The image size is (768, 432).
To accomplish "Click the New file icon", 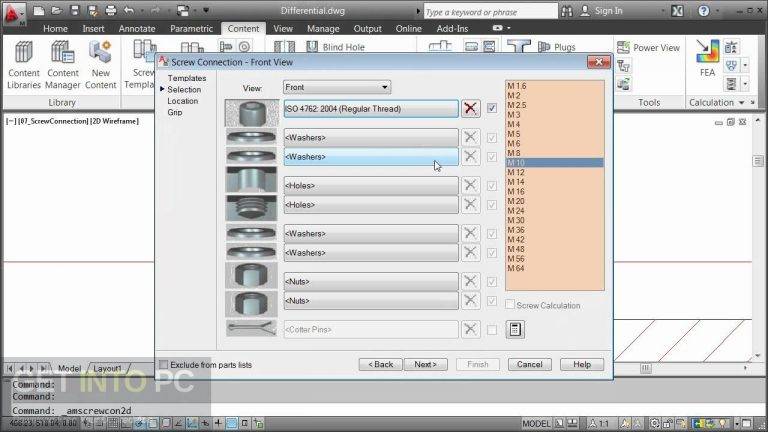I will click(x=39, y=10).
